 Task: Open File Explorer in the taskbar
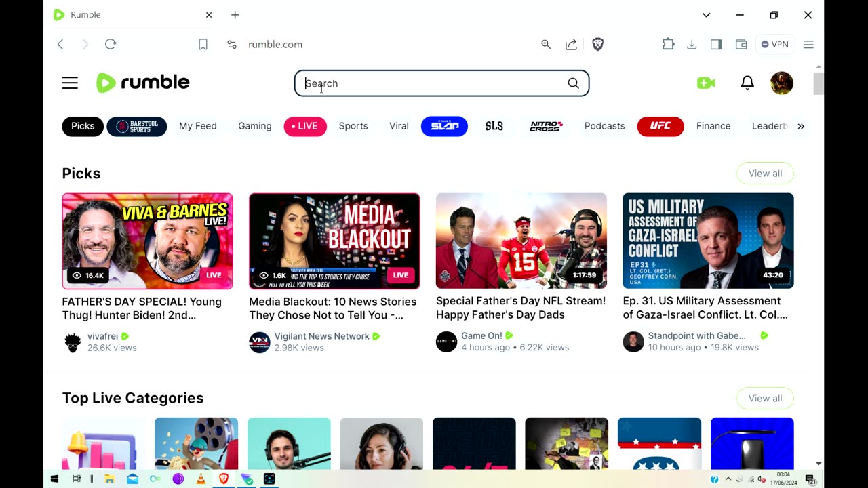click(109, 479)
